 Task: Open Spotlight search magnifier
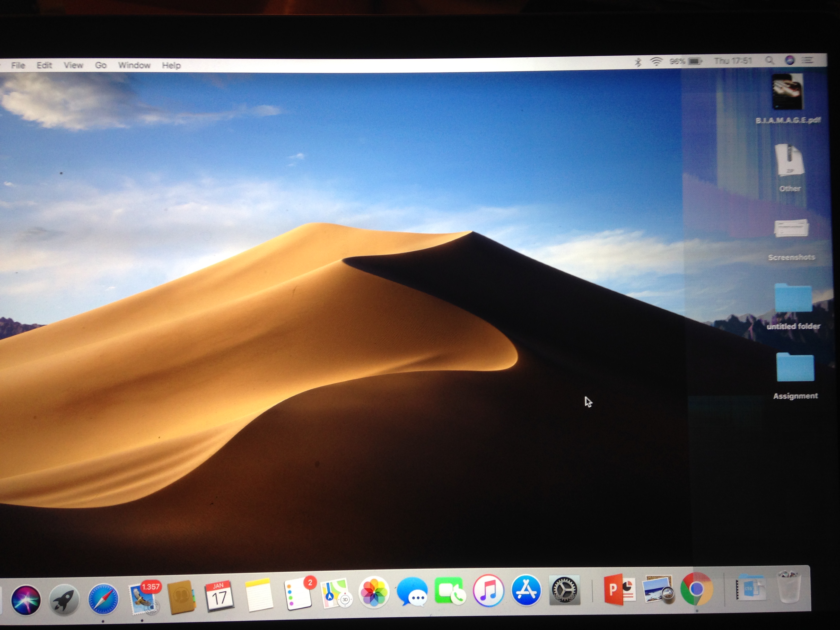pyautogui.click(x=769, y=60)
